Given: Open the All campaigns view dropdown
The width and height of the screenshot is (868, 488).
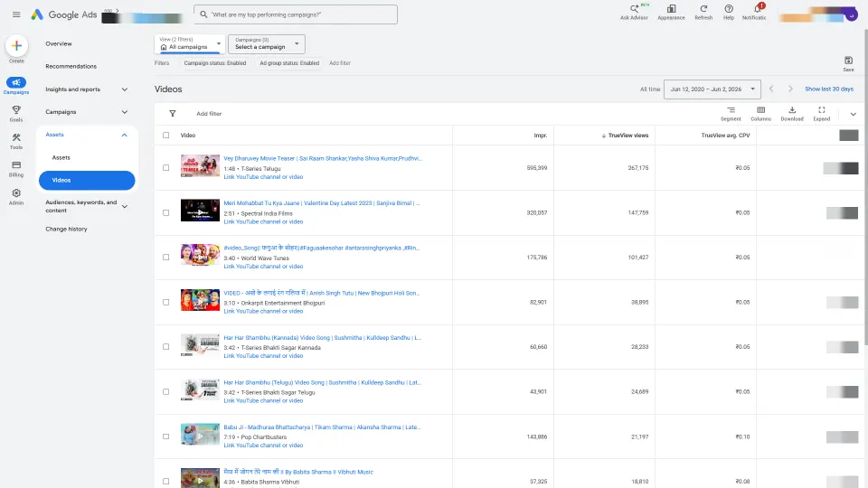Looking at the screenshot, I should (x=190, y=43).
